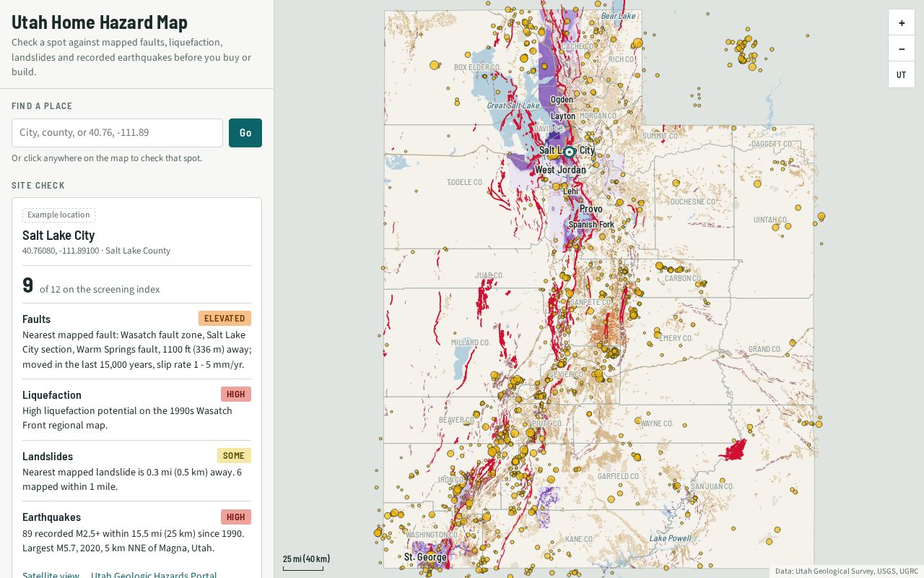Click the Box Elder Co. county label
This screenshot has height=578, width=924.
coord(476,67)
